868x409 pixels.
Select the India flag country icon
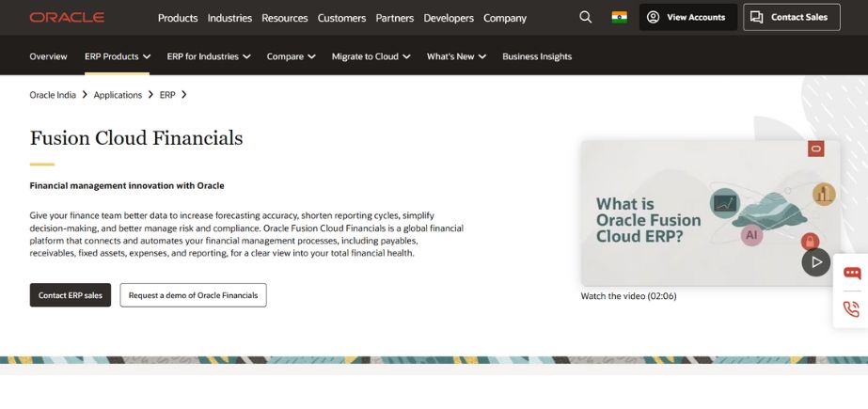(x=620, y=17)
